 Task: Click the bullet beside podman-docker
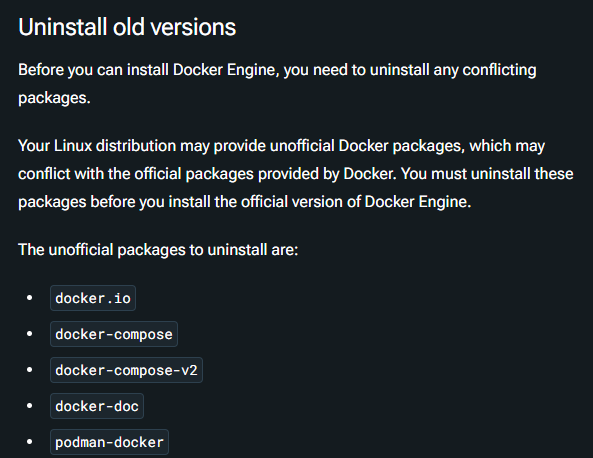(29, 441)
